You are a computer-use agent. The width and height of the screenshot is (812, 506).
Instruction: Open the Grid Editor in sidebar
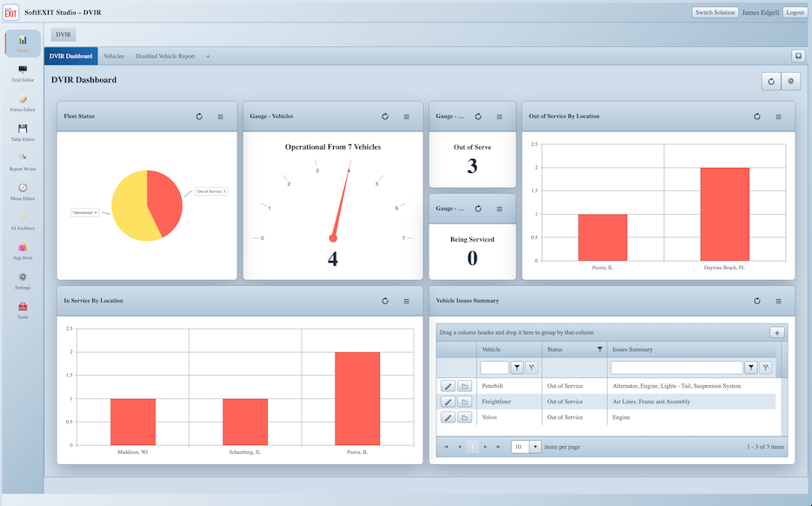click(x=23, y=74)
